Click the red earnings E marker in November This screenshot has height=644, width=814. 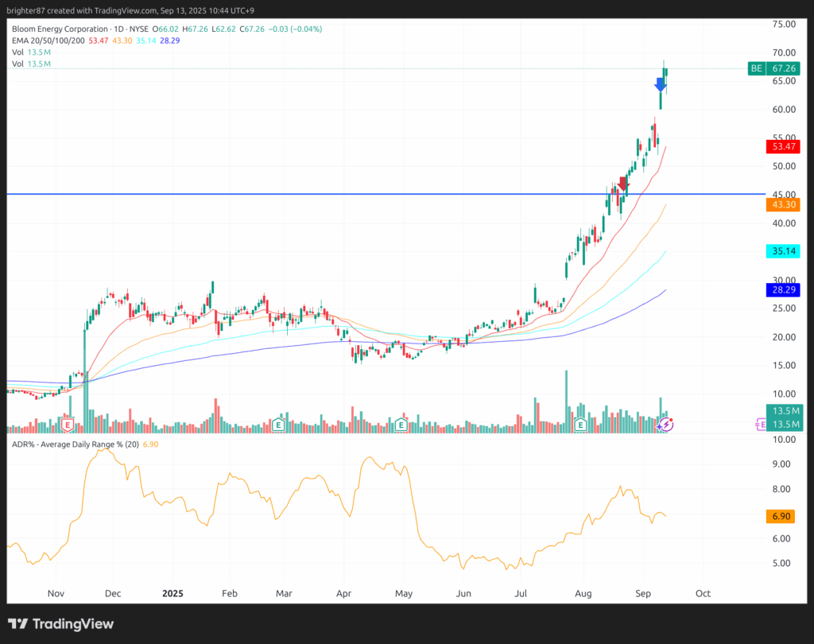click(x=67, y=425)
